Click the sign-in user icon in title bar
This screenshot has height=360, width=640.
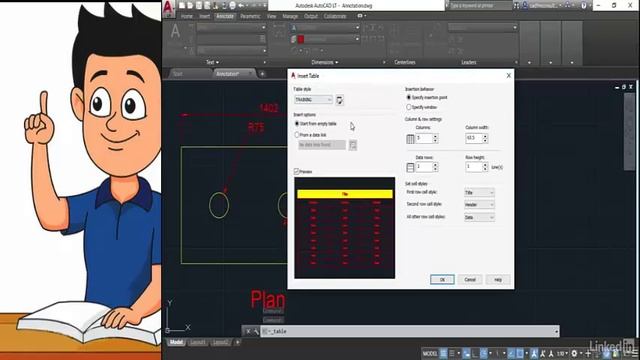coord(525,6)
